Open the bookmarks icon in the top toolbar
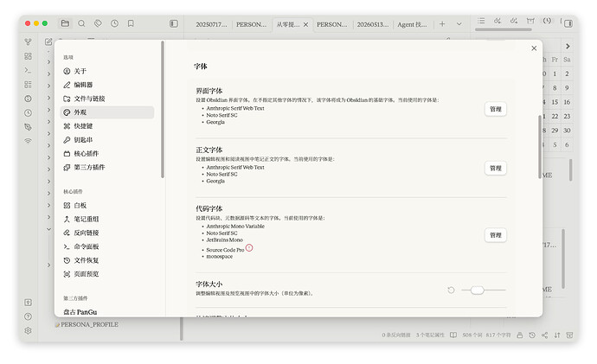The image size is (597, 364). click(131, 23)
